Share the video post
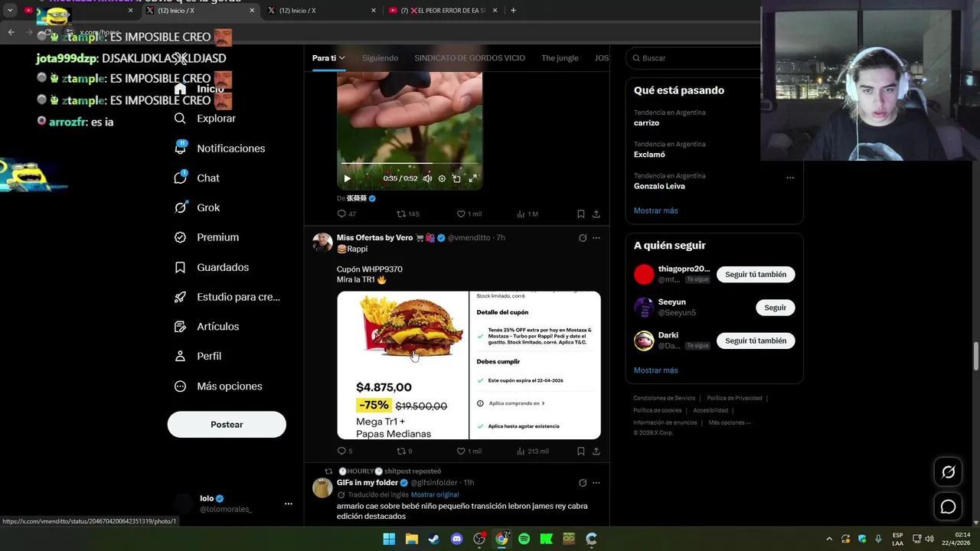 coord(596,214)
